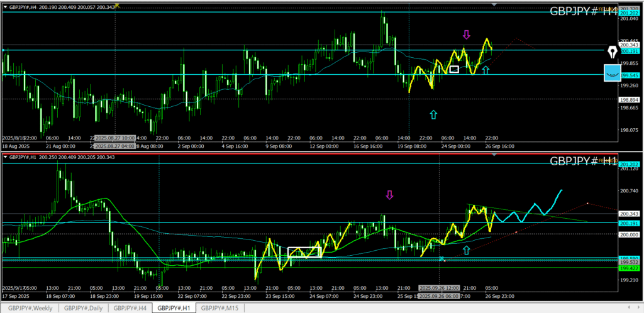Click the green 199.422 price label on H1
This screenshot has height=313, width=644.
[x=630, y=268]
